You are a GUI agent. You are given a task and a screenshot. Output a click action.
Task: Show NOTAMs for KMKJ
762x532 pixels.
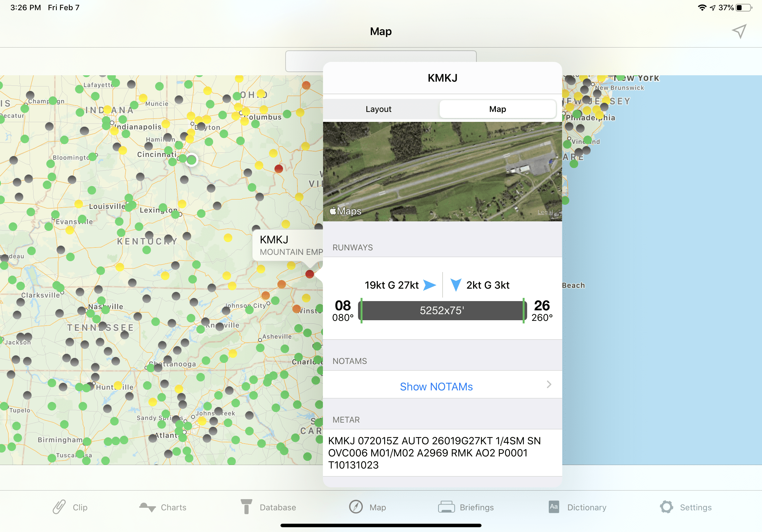(436, 387)
